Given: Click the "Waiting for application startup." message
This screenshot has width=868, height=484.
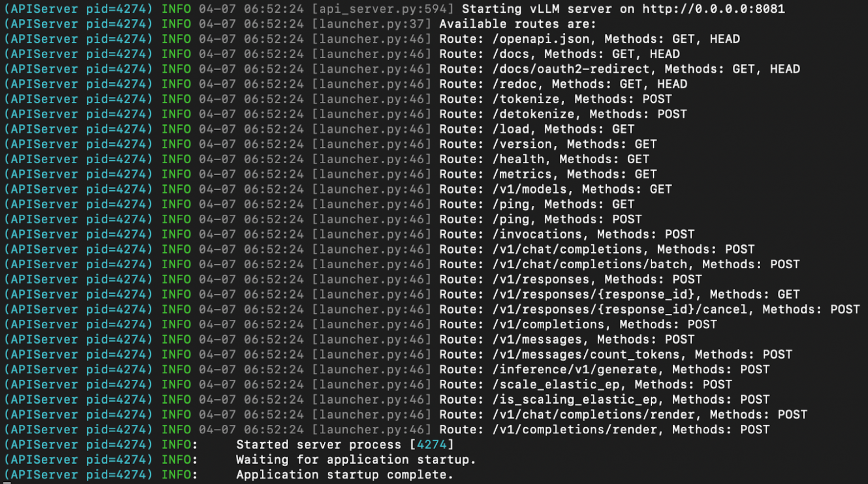Looking at the screenshot, I should pyautogui.click(x=356, y=460).
